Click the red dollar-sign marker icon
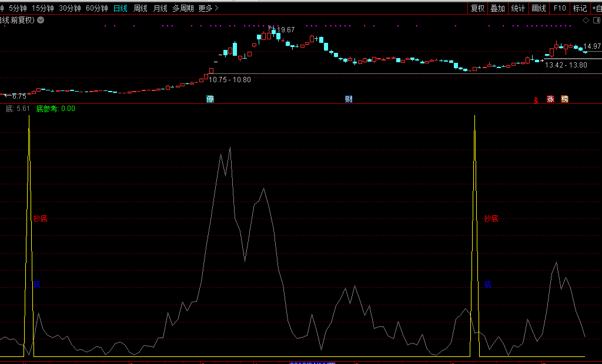This screenshot has height=364, width=602. coord(536,99)
